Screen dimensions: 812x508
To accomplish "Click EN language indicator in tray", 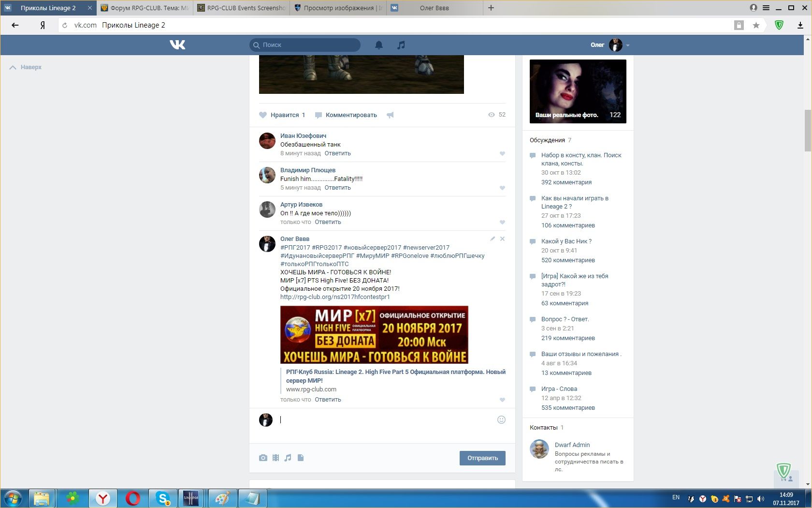I will tap(676, 497).
